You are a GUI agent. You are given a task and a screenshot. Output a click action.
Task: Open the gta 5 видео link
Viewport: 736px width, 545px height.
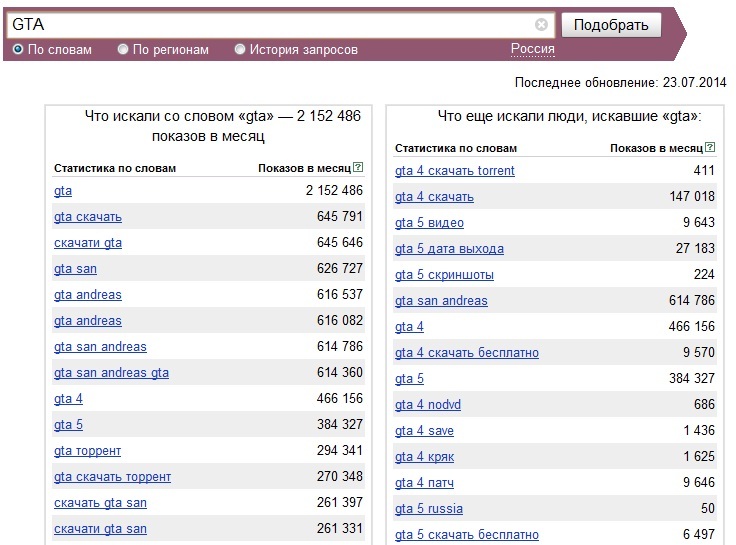click(429, 223)
